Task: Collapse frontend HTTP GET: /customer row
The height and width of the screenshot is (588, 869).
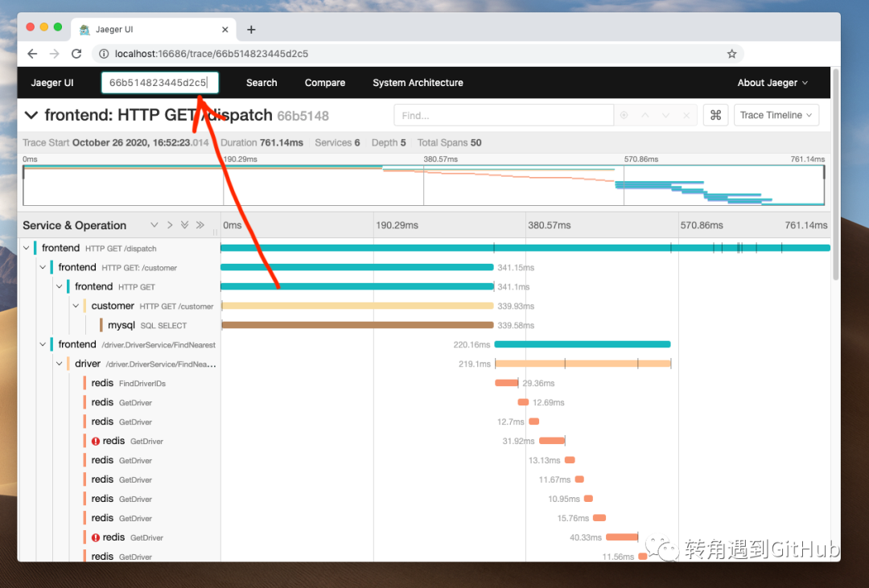Action: point(43,267)
